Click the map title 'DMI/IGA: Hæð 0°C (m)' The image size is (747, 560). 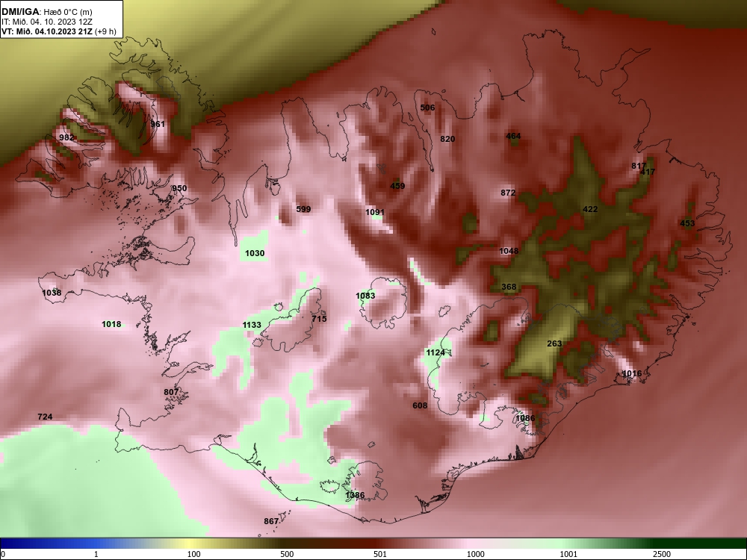click(47, 12)
